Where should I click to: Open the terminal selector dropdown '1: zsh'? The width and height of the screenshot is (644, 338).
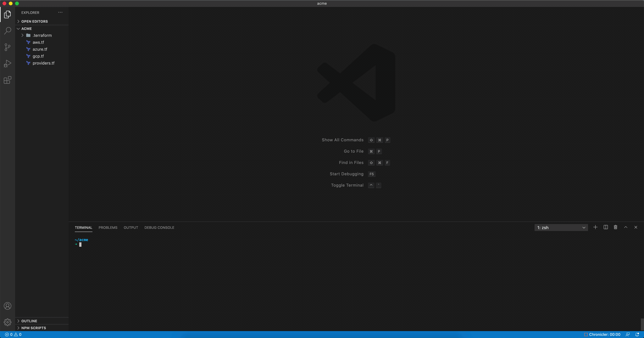(x=561, y=228)
